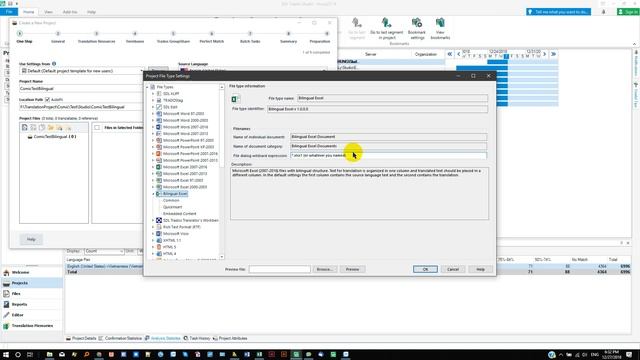Click the Microsoft PowerPoint 2007-2016 icon
The height and width of the screenshot is (360, 640).
(159, 153)
